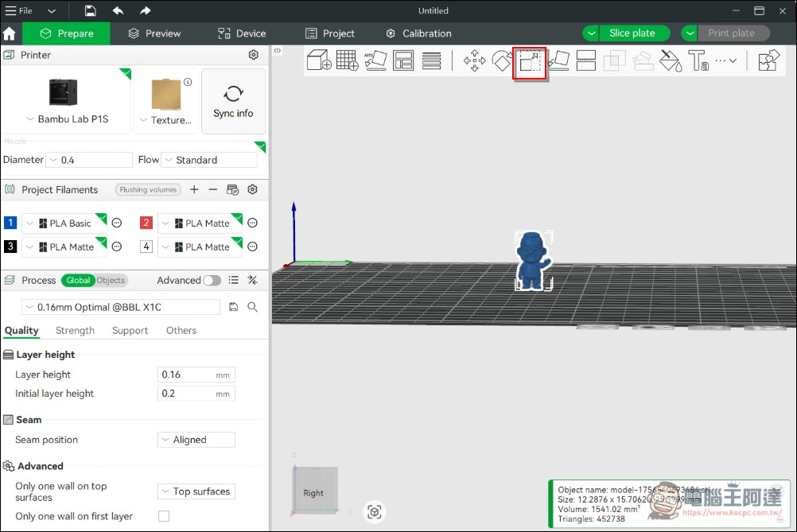Image resolution: width=797 pixels, height=532 pixels.
Task: Click the fit-to-view camera icon
Action: pos(374,511)
